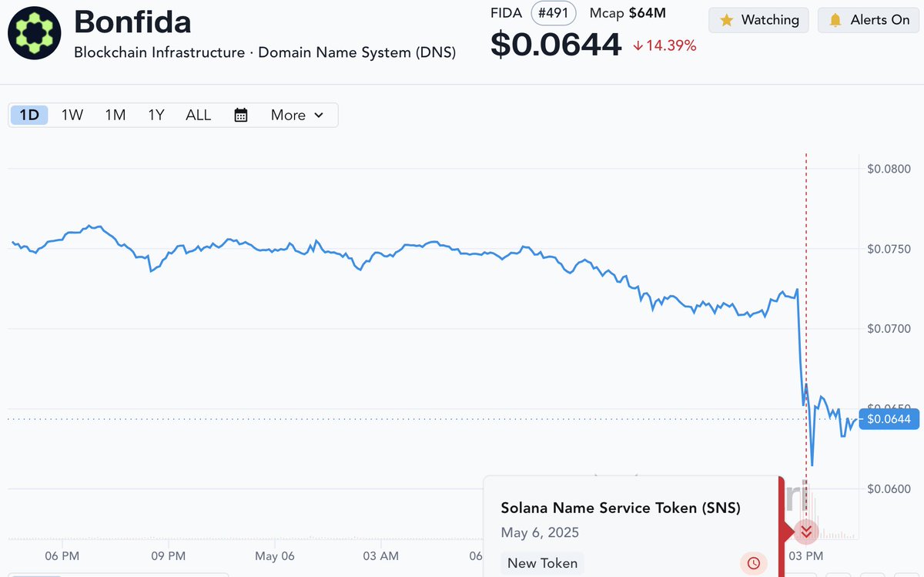Click the $0.0800 y-axis label

click(x=889, y=169)
